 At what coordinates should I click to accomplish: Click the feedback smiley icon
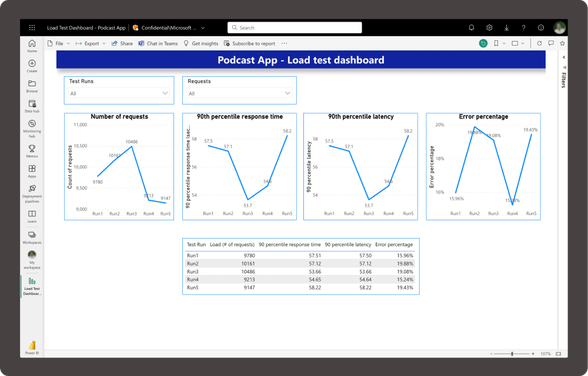[x=541, y=27]
